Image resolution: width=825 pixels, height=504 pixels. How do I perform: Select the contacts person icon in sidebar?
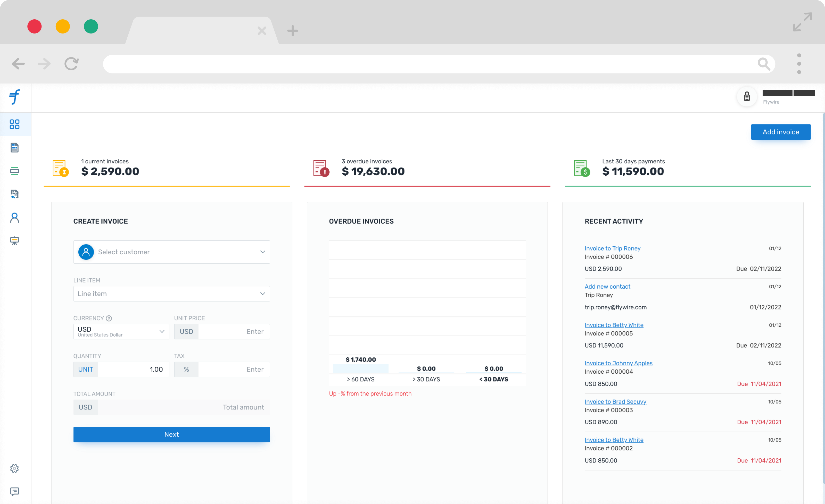15,217
